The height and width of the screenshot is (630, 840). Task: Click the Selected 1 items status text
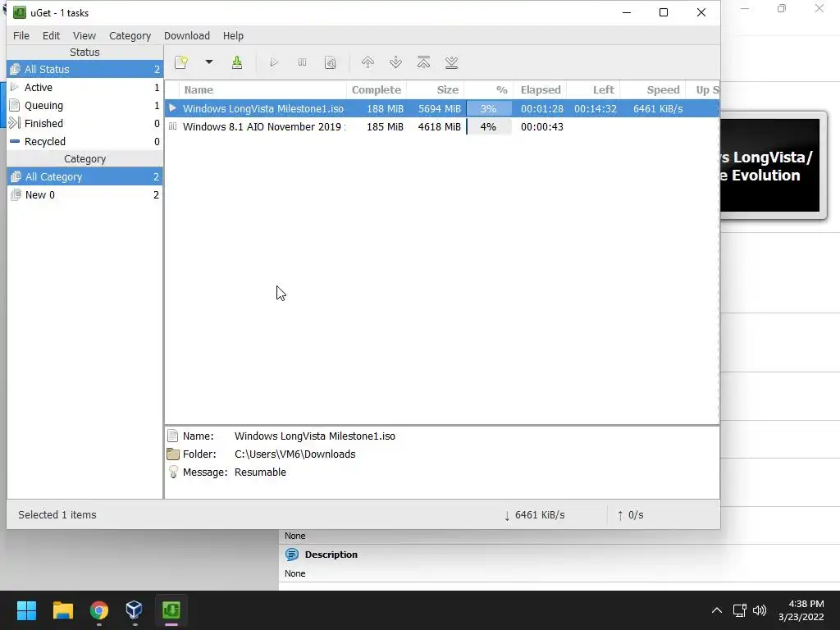coord(57,515)
